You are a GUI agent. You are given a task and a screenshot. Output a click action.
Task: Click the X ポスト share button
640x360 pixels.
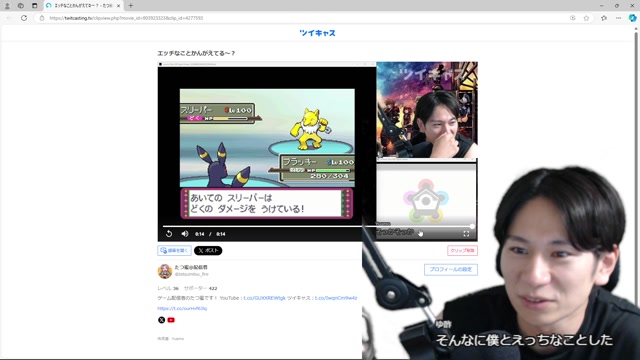[x=208, y=251]
